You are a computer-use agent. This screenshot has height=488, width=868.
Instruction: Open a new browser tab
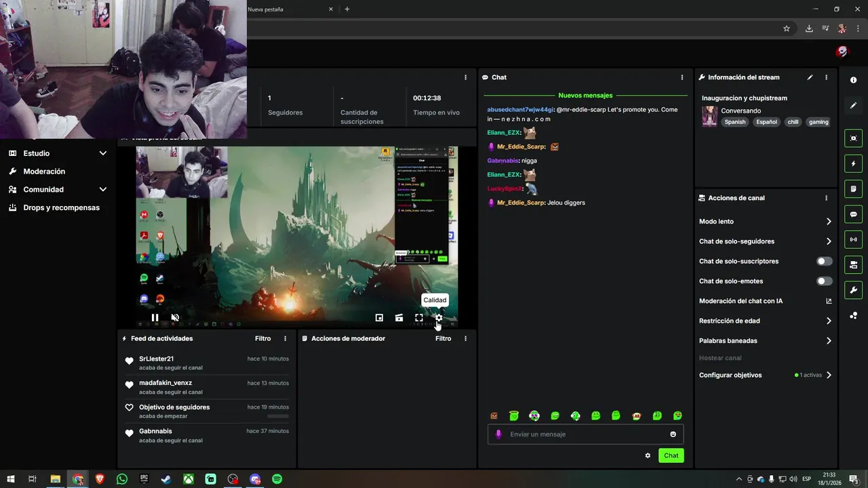(347, 9)
